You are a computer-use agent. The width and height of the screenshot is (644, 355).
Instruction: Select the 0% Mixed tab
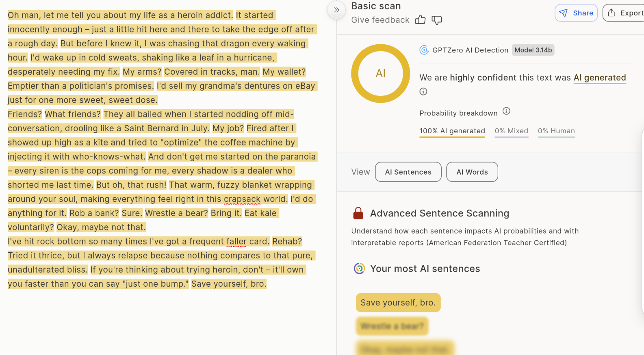click(x=511, y=131)
